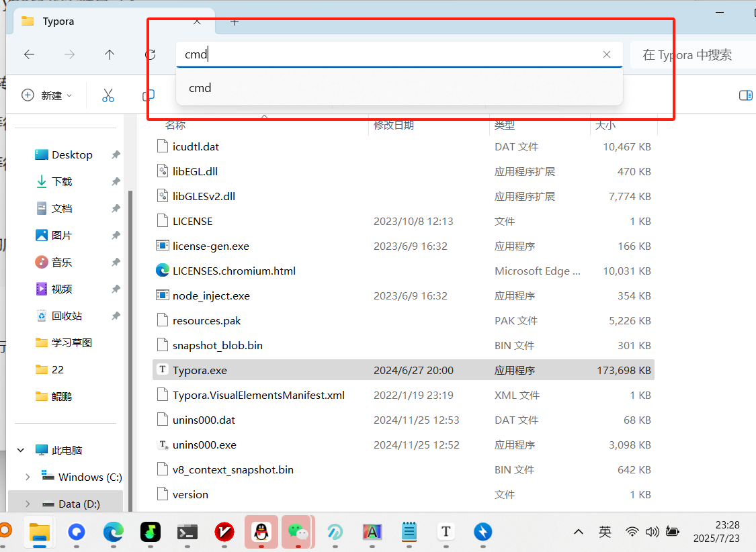Image resolution: width=756 pixels, height=552 pixels.
Task: Open the red V taskbar app
Action: (x=224, y=532)
